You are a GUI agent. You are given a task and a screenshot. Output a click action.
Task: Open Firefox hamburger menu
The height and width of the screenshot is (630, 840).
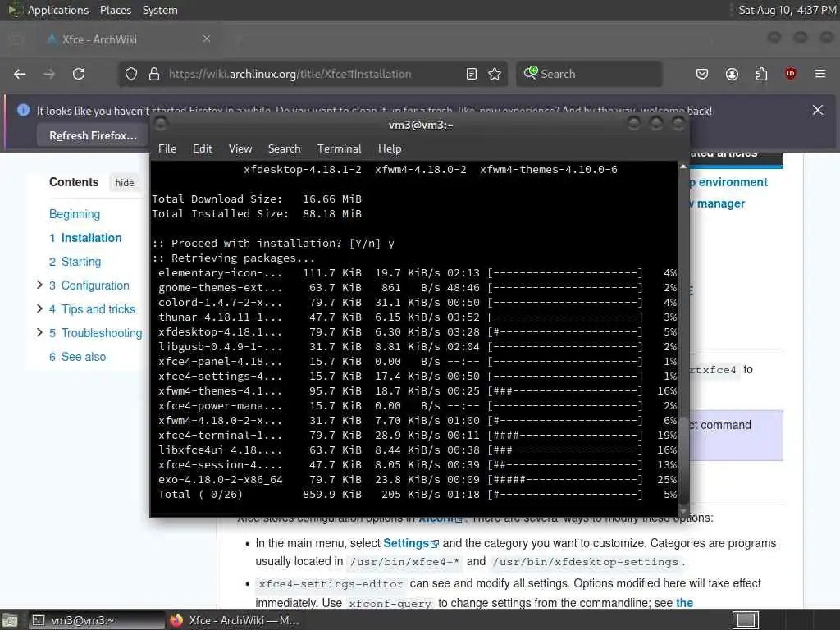820,74
